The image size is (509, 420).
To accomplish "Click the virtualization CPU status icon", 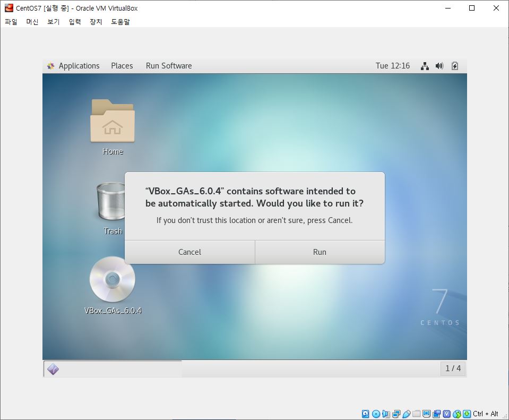I will [x=447, y=414].
